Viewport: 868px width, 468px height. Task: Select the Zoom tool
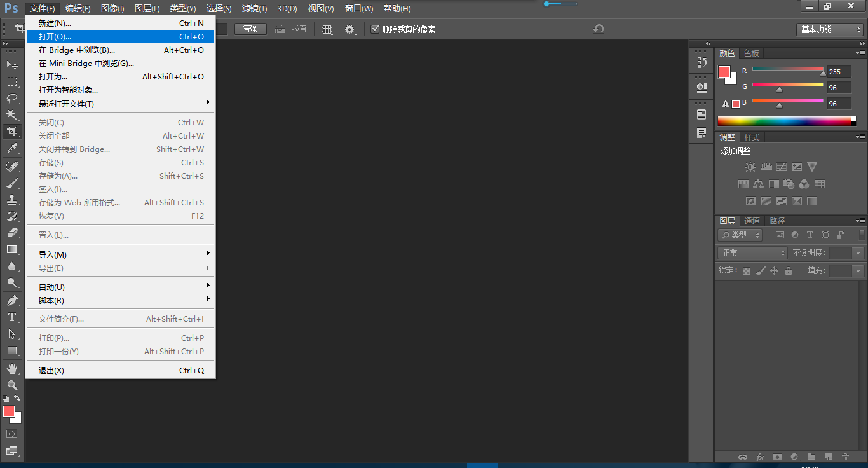[x=12, y=385]
